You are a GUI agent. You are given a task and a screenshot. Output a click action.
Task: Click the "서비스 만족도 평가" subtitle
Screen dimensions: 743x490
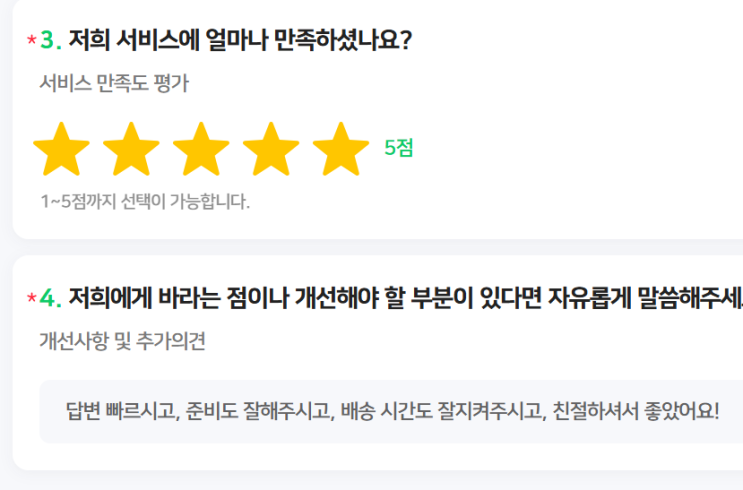pos(114,84)
